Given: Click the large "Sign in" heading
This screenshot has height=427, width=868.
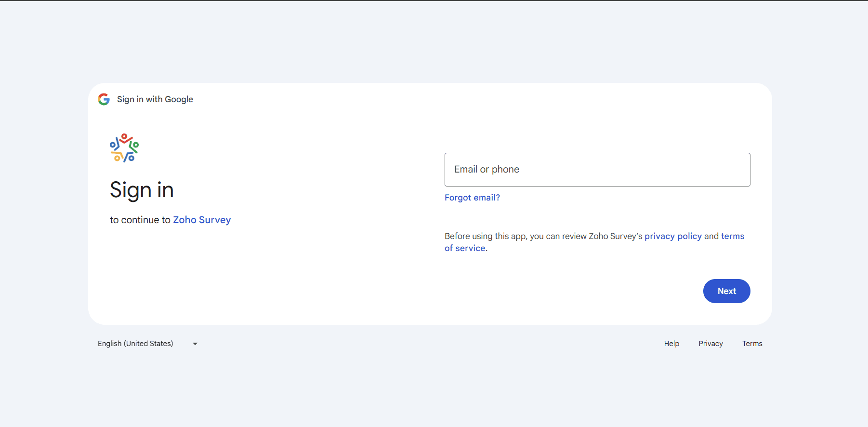Looking at the screenshot, I should pos(142,190).
